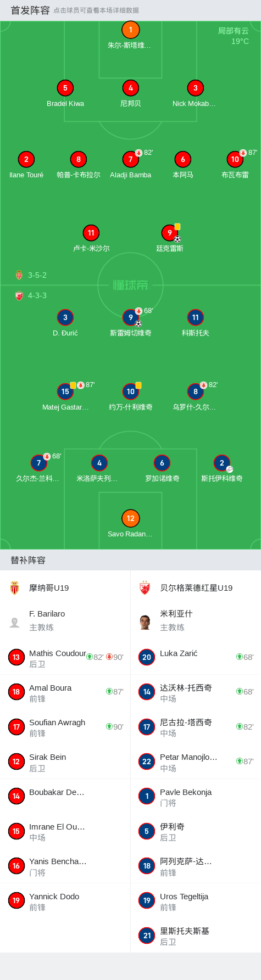Open player 9 廷克雷斯 with yellow card
Screen dimensions: 261x980
170,233
